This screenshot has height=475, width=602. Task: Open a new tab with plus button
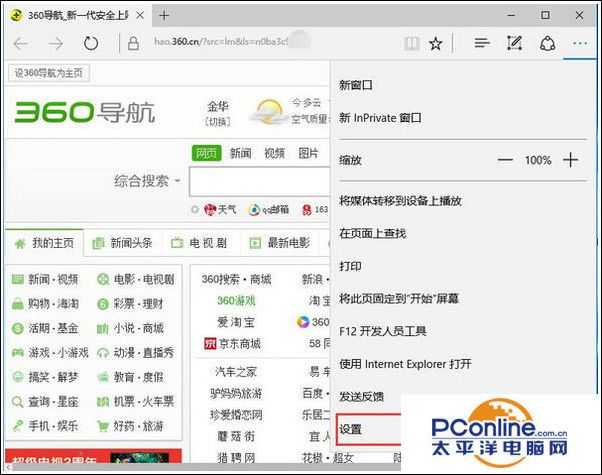coord(164,15)
